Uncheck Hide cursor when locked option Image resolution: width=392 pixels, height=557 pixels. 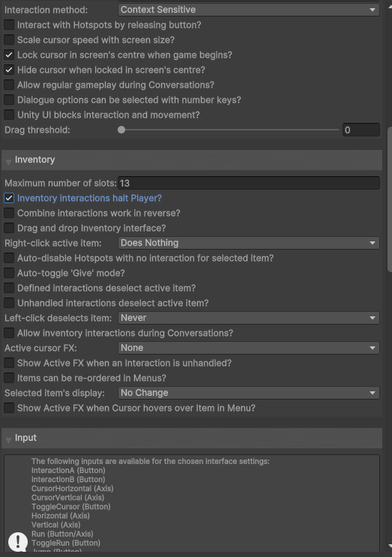pyautogui.click(x=9, y=70)
